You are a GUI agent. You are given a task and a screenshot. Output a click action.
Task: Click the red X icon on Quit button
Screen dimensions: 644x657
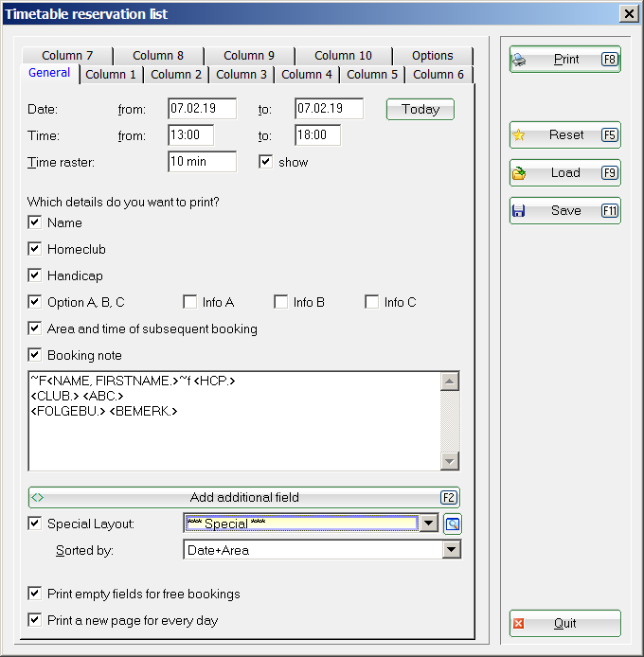pos(519,624)
